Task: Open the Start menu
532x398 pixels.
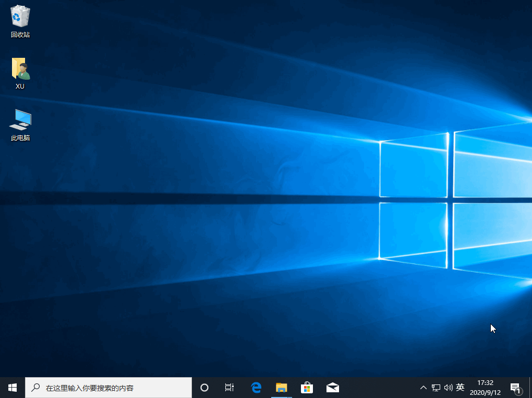Action: pyautogui.click(x=13, y=387)
